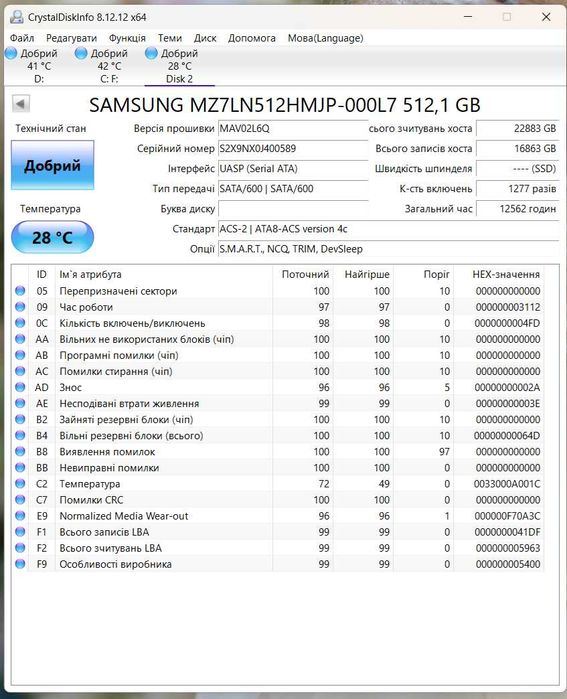Click status orb for row 0C Кількість включень/виключень
This screenshot has height=699, width=567.
pyautogui.click(x=20, y=323)
